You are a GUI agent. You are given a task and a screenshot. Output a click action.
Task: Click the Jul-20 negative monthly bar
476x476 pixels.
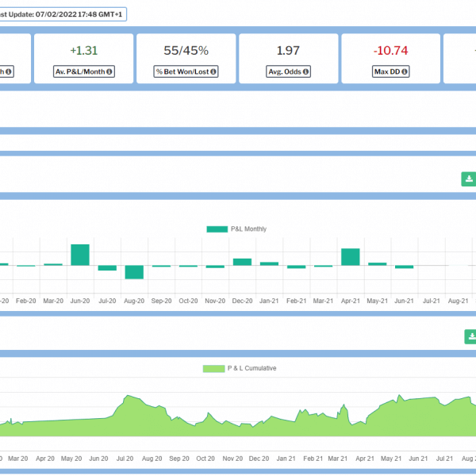coord(107,268)
